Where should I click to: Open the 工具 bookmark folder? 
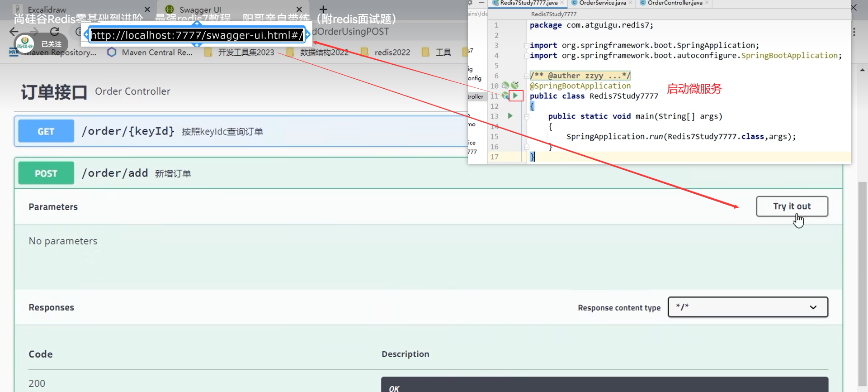coord(436,53)
